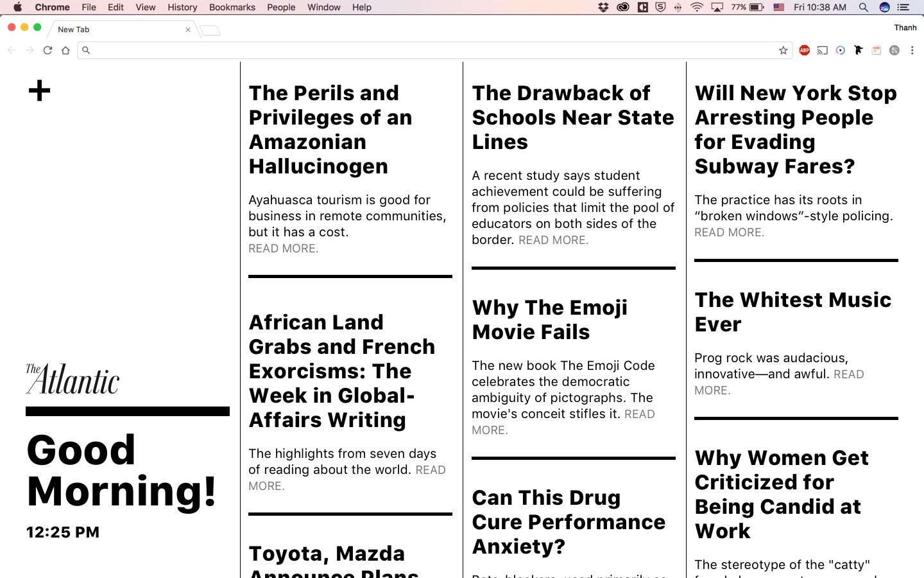Open Why The Emoji Movie Fails article
Image resolution: width=924 pixels, height=578 pixels.
click(550, 319)
